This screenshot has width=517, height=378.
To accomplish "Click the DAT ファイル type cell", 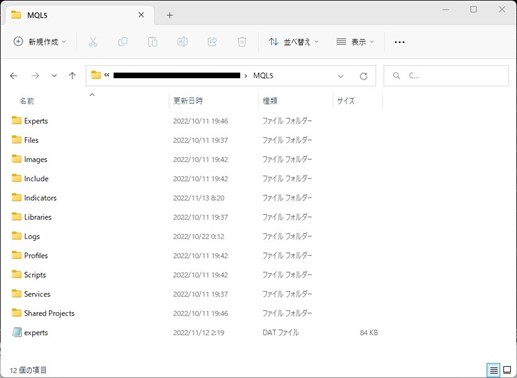I will [281, 332].
